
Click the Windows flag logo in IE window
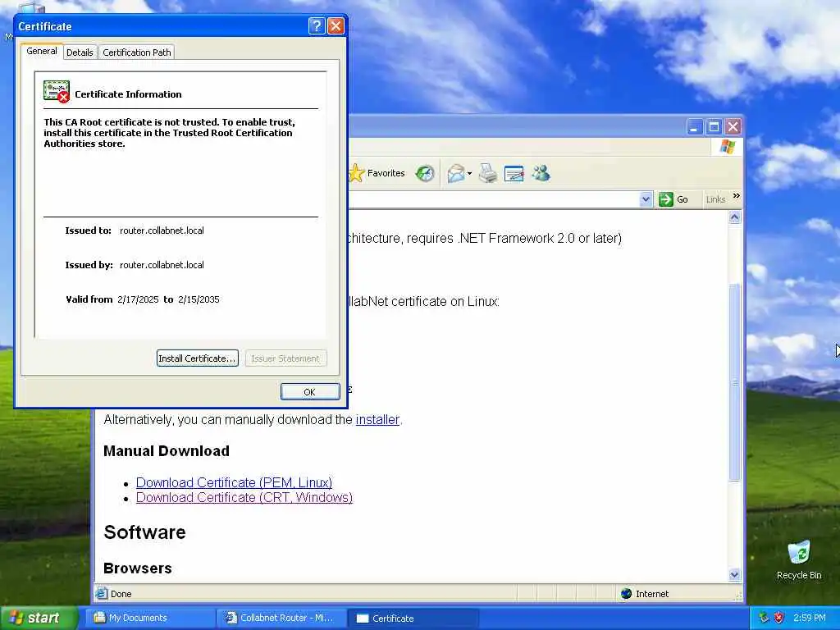[728, 146]
